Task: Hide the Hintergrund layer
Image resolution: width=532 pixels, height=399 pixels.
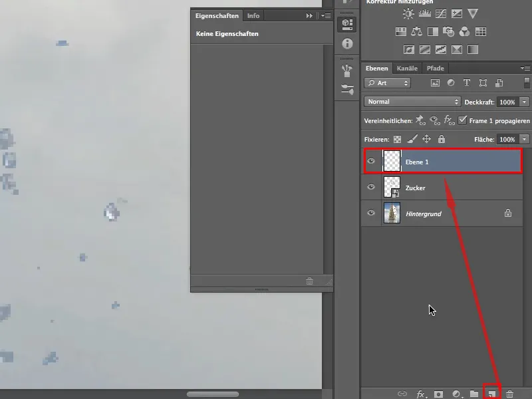Action: click(x=371, y=213)
